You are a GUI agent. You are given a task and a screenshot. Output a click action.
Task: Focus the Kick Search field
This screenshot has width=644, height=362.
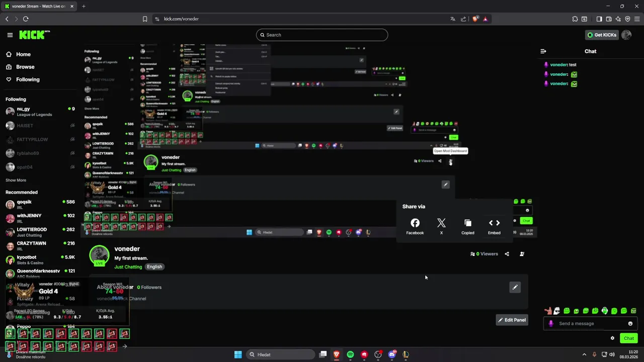(322, 35)
